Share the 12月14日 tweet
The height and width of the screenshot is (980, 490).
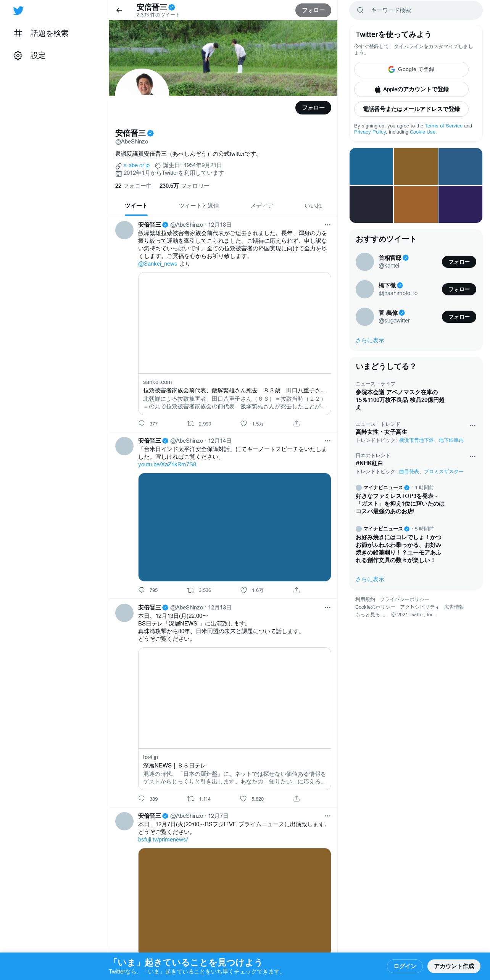pyautogui.click(x=297, y=590)
